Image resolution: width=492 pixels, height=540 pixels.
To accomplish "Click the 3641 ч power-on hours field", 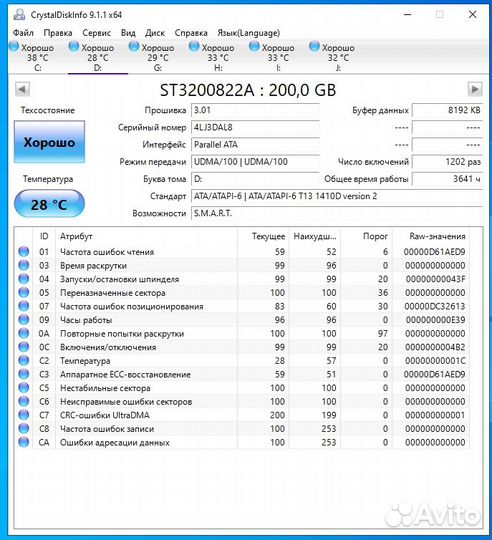I will click(448, 179).
